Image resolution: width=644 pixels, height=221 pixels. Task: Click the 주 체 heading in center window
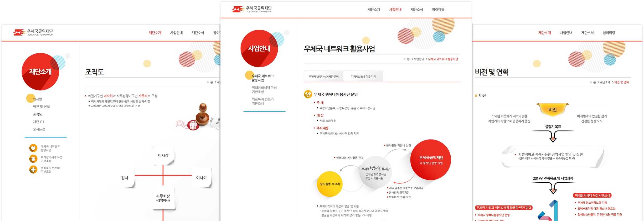pos(320,103)
